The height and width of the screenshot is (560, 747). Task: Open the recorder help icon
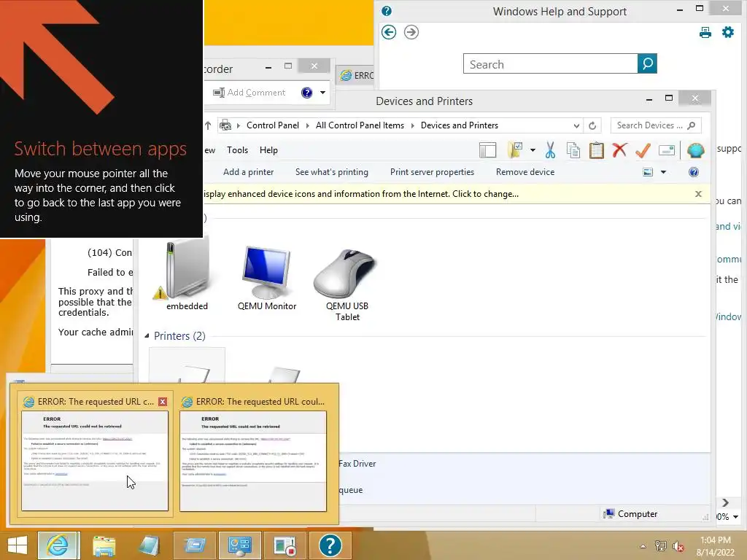[x=307, y=93]
